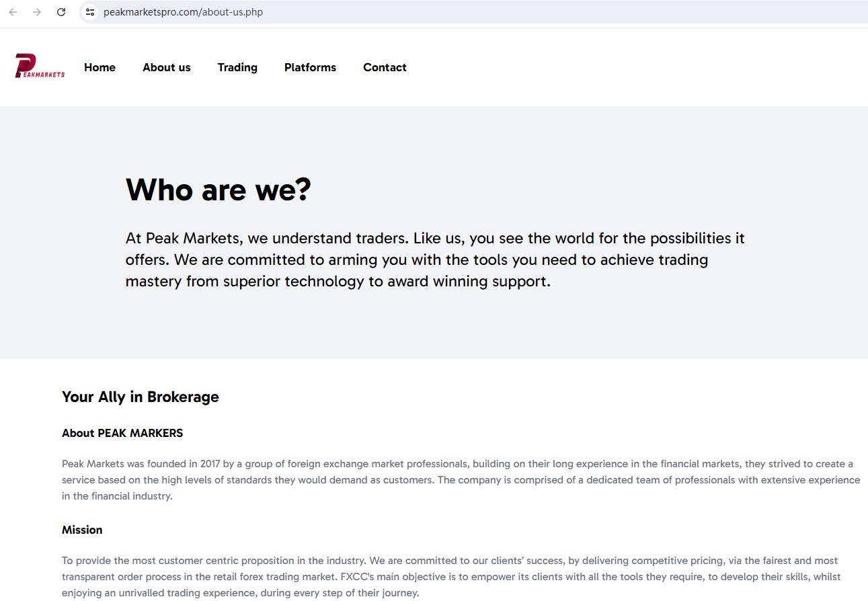
Task: Click the browser forward arrow
Action: (37, 12)
